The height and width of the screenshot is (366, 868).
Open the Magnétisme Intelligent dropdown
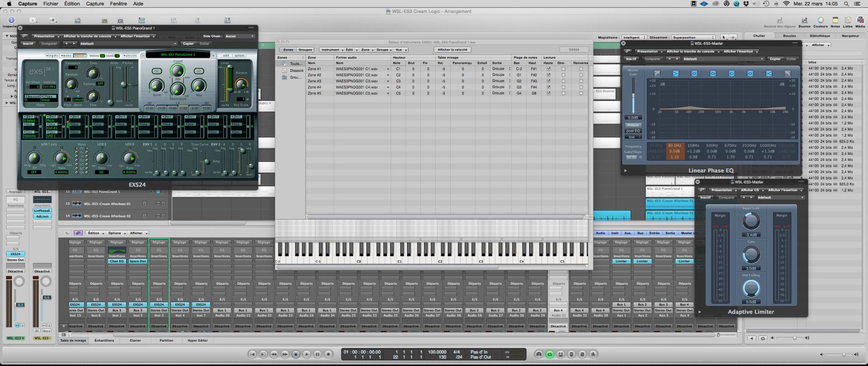pos(634,38)
